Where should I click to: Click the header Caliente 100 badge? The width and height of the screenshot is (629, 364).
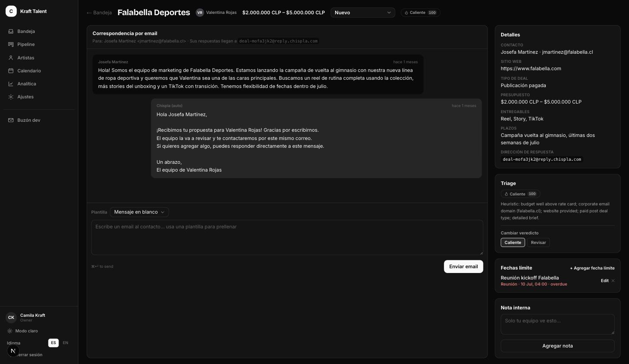(420, 13)
